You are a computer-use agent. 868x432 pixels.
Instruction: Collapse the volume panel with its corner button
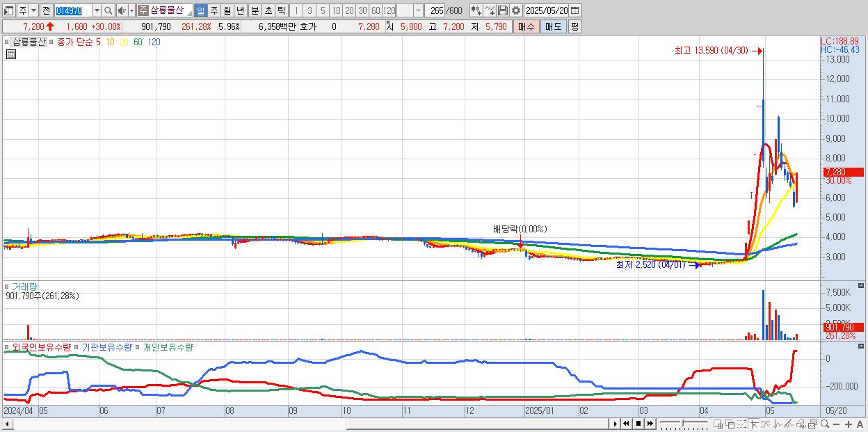(x=861, y=285)
